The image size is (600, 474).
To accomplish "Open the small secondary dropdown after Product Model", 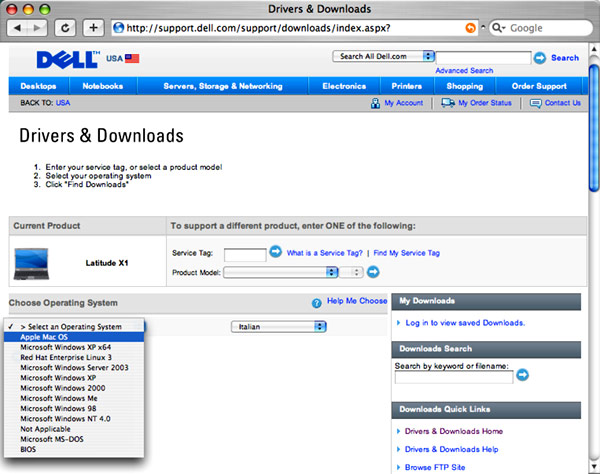I will (351, 272).
